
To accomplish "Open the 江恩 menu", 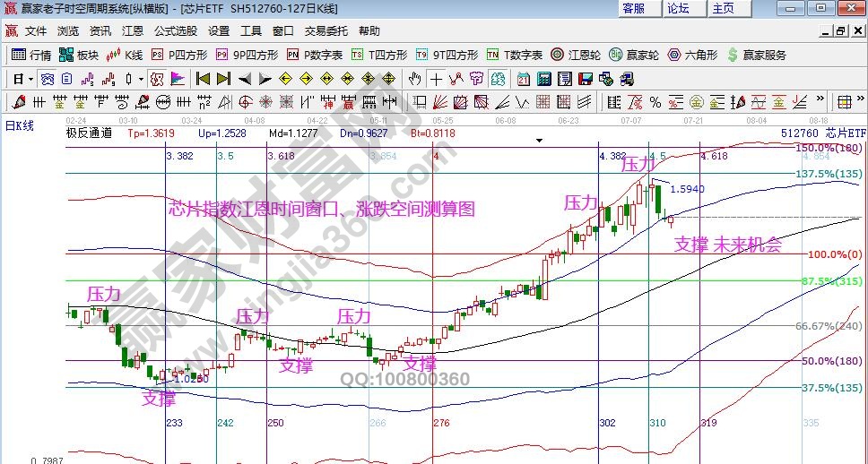I will tap(131, 30).
